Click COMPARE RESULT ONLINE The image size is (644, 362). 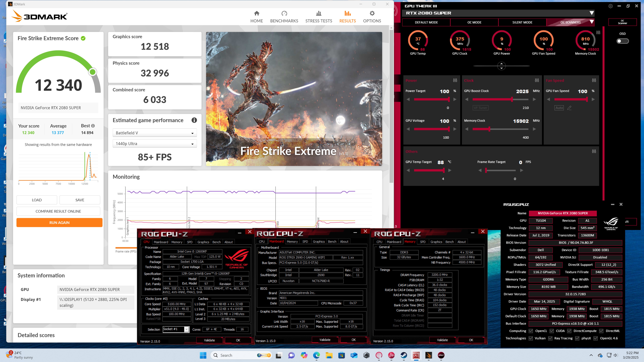point(58,211)
